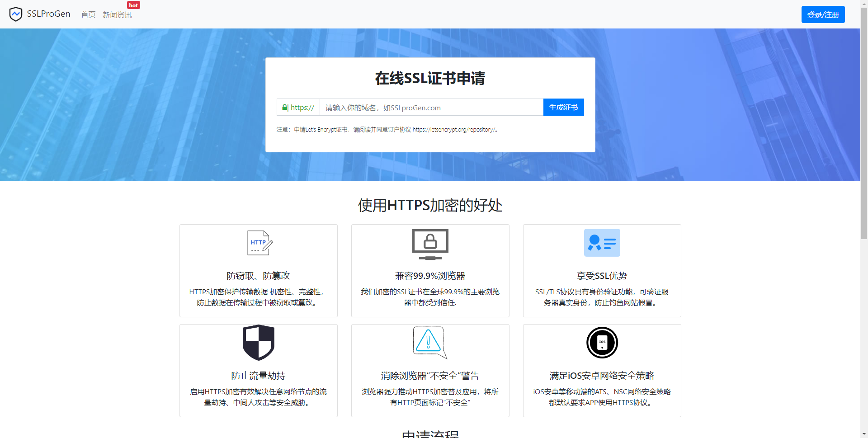Image resolution: width=868 pixels, height=438 pixels.
Task: Click the 在线SSL证书申请 heading
Action: point(430,78)
